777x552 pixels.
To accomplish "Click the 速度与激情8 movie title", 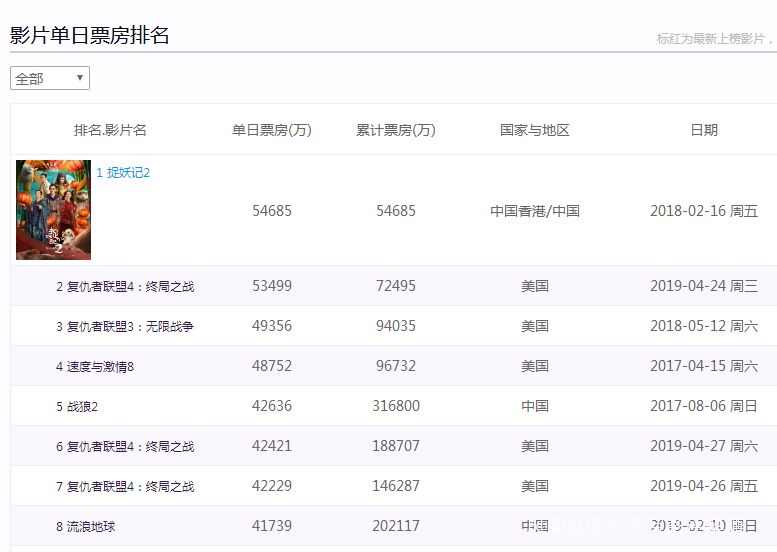I will (100, 367).
